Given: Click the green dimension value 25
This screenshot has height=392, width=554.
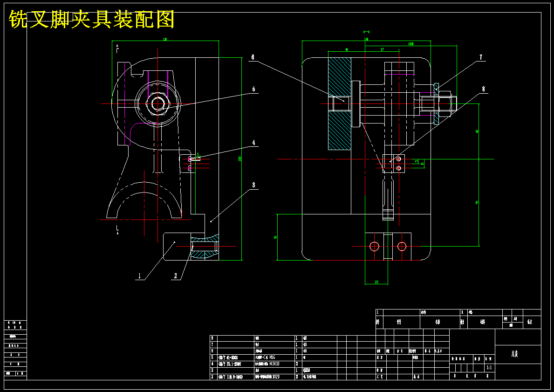Looking at the screenshot, I should point(376,282).
